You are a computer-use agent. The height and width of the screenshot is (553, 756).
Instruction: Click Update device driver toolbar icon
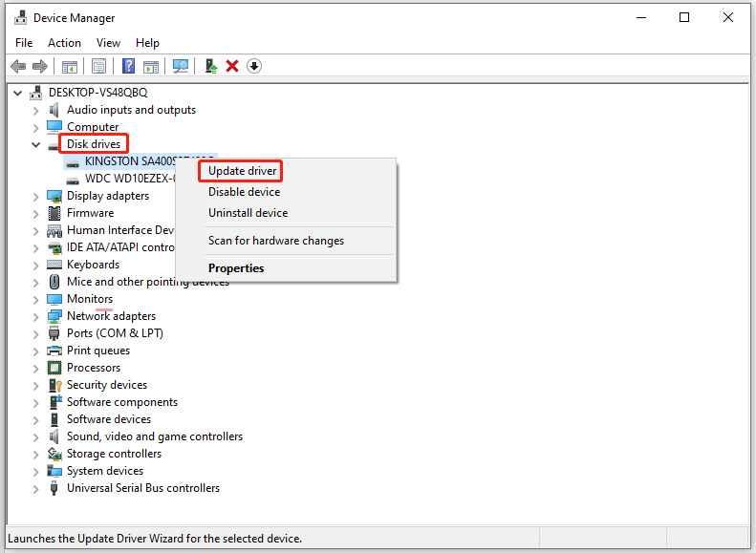211,66
